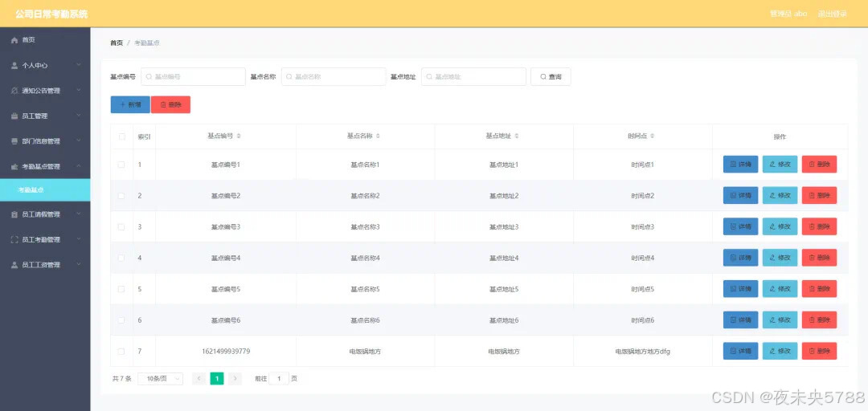
Task: Expand the 通知公告管理 chevron
Action: (x=79, y=90)
